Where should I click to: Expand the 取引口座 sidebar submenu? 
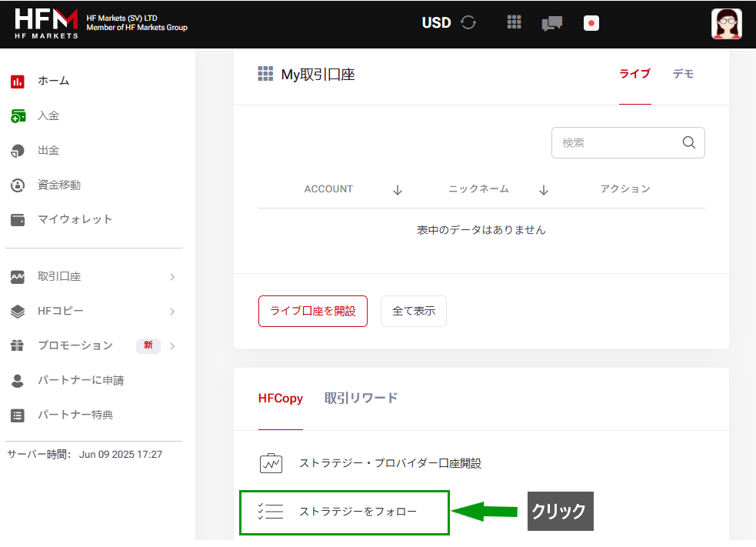point(172,277)
